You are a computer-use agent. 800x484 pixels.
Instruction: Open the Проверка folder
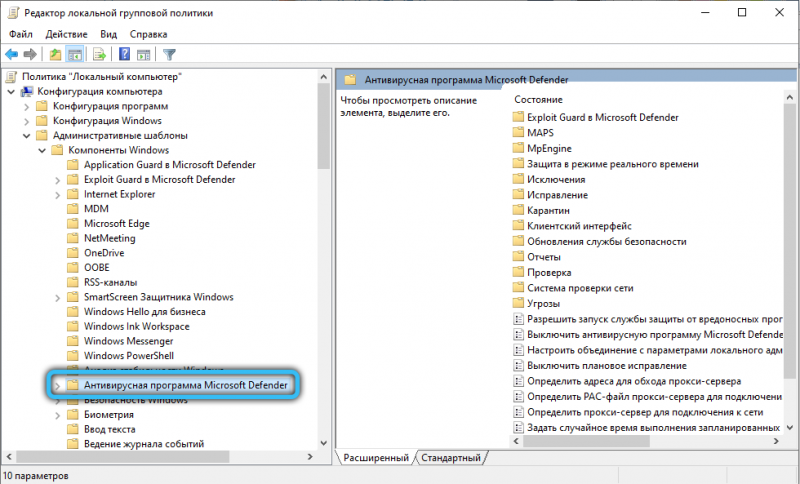(549, 272)
